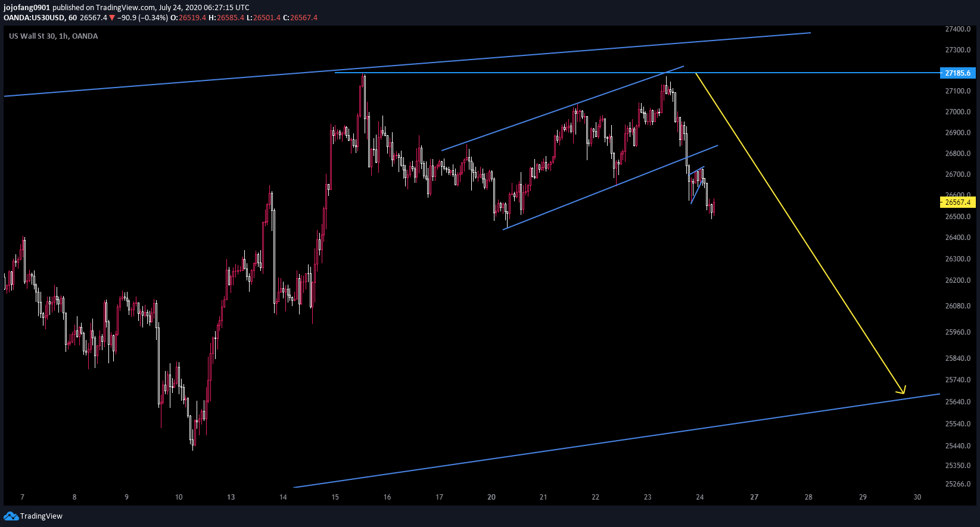Click date label 22 on time axis
This screenshot has width=980, height=527.
[x=596, y=497]
